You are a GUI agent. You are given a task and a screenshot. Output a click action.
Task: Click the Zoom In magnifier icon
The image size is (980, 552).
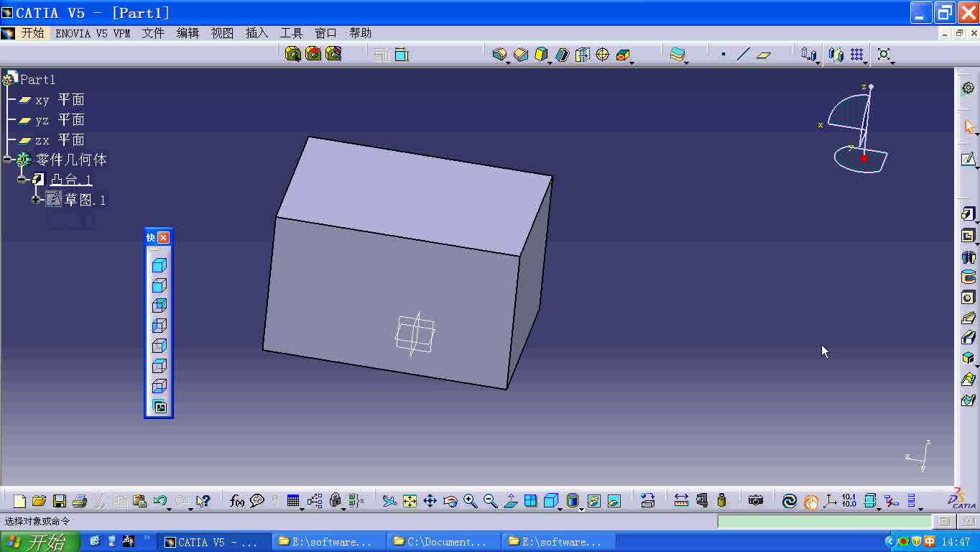point(471,501)
